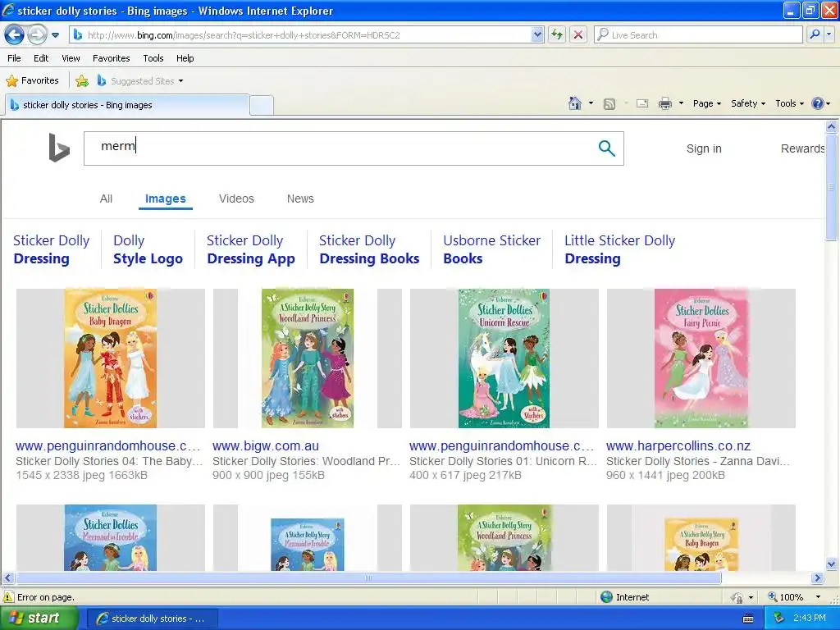This screenshot has width=840, height=630.
Task: Open Dolly Style Logo suggestion
Action: pos(148,249)
